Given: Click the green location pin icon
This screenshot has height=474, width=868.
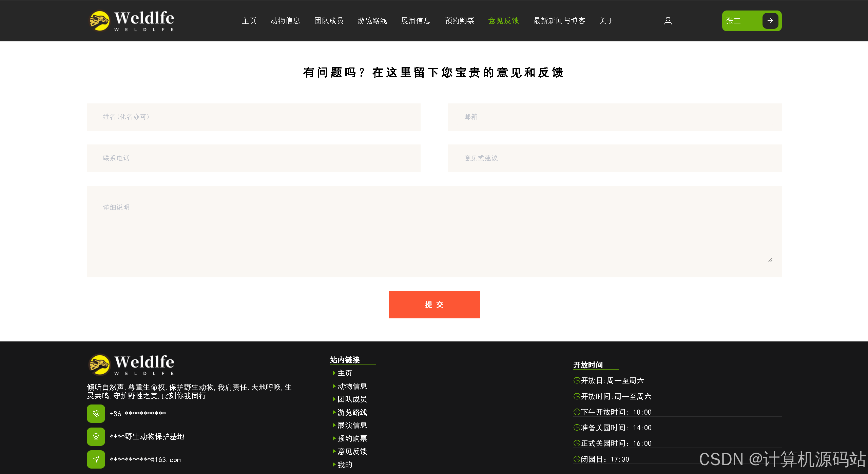Looking at the screenshot, I should [x=96, y=436].
